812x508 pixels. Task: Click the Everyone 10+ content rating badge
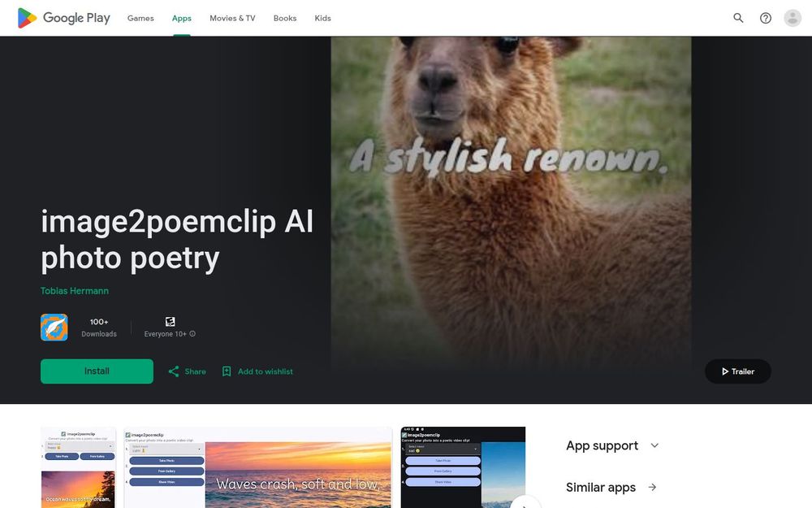click(x=170, y=321)
